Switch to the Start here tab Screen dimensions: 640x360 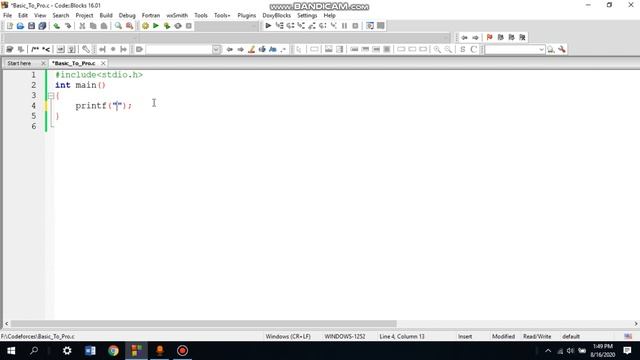[19, 63]
